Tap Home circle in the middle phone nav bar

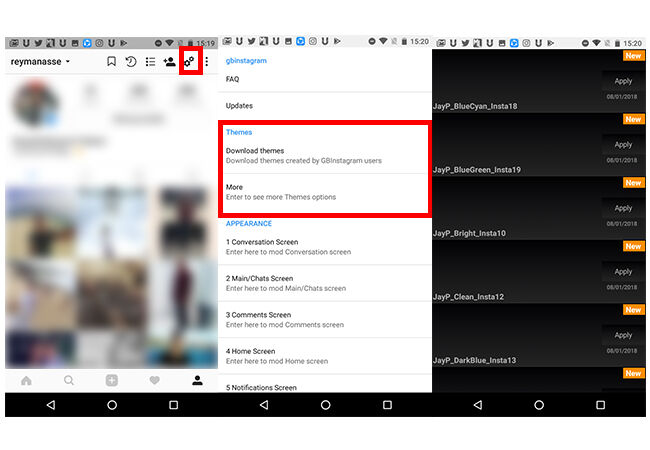point(325,405)
